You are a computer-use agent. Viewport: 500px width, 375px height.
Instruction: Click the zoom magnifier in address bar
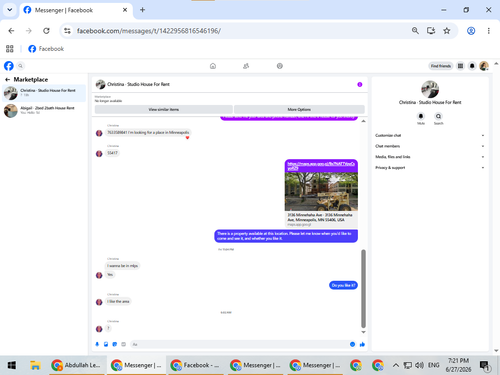(415, 31)
